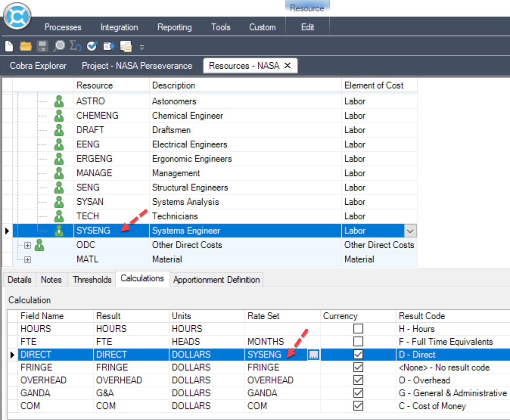The width and height of the screenshot is (510, 420).
Task: Switch to the Thresholds tab
Action: 92,280
